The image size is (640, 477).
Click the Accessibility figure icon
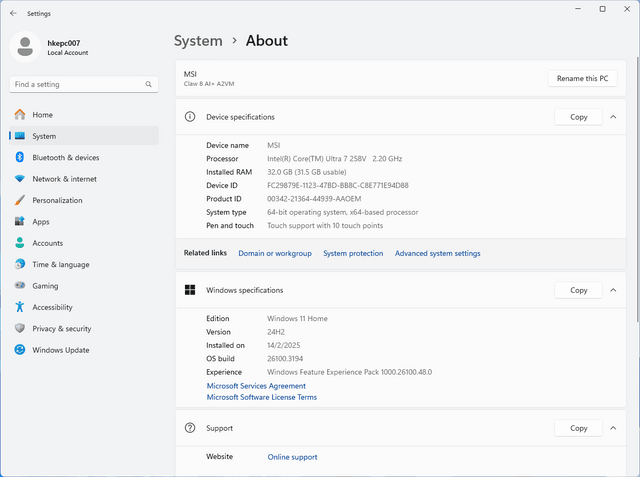tap(20, 307)
